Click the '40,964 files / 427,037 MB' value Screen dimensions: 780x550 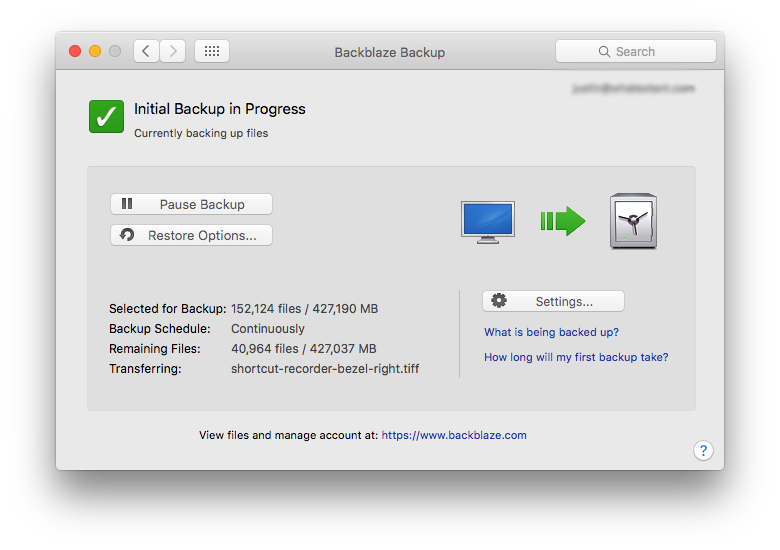(x=303, y=349)
